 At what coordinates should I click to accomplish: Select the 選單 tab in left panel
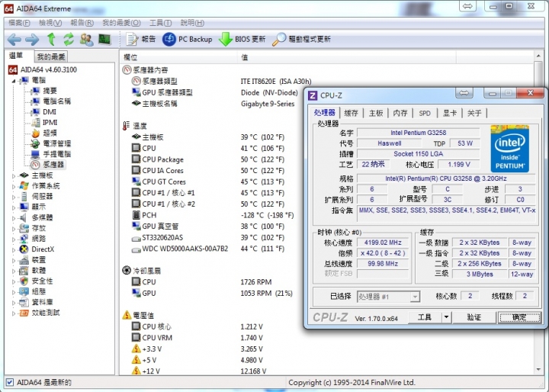click(16, 56)
